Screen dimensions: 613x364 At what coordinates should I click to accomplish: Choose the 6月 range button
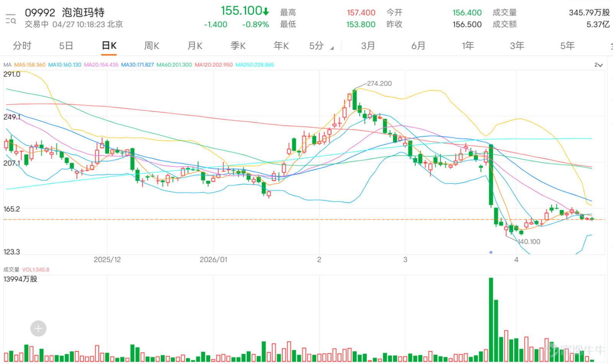418,46
